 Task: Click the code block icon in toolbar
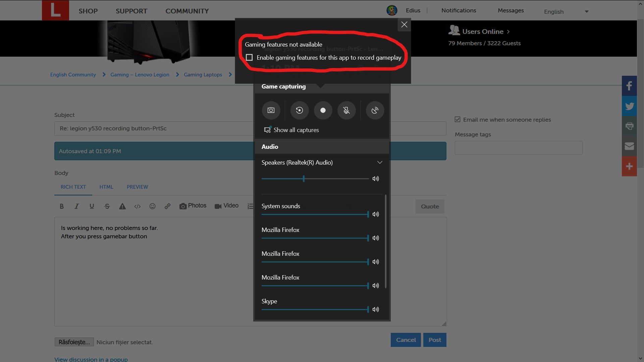(x=137, y=206)
